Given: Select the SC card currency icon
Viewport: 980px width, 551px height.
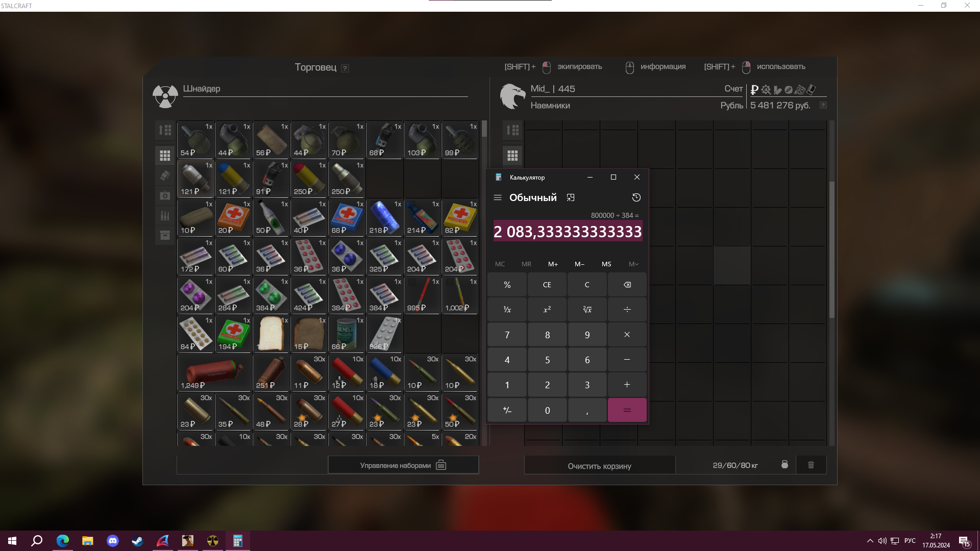Looking at the screenshot, I should click(799, 90).
